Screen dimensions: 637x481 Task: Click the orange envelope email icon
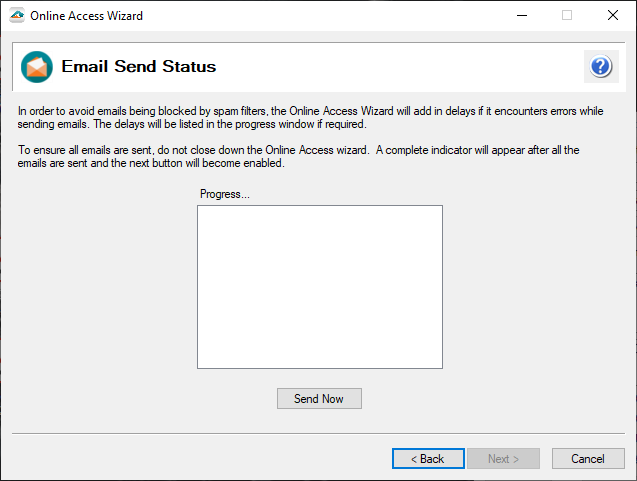click(x=37, y=67)
